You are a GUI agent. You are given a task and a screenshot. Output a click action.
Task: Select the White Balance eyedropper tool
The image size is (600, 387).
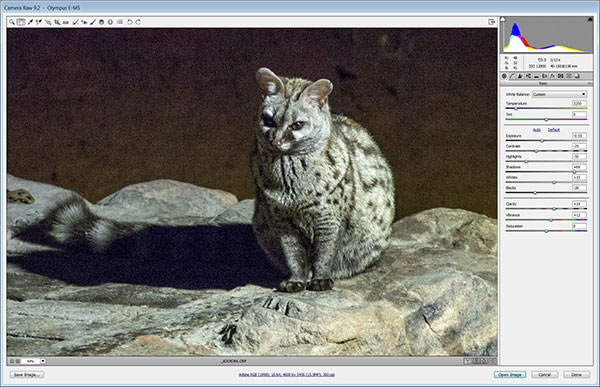click(x=30, y=22)
